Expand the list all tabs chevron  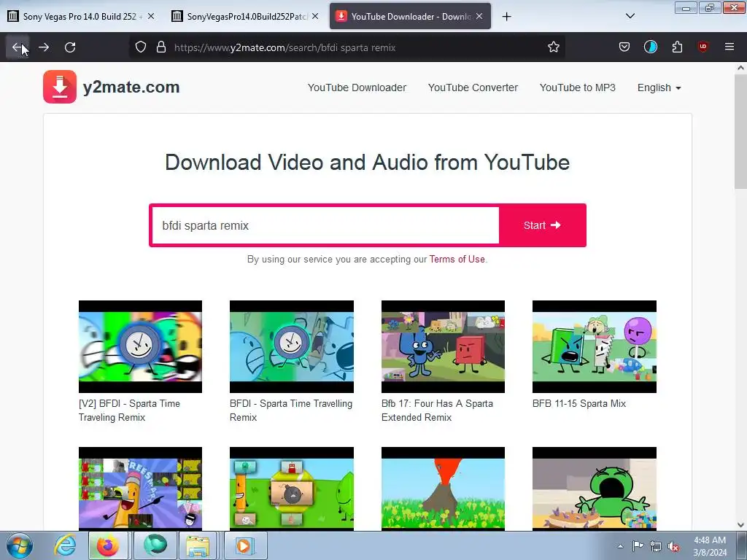pos(630,16)
